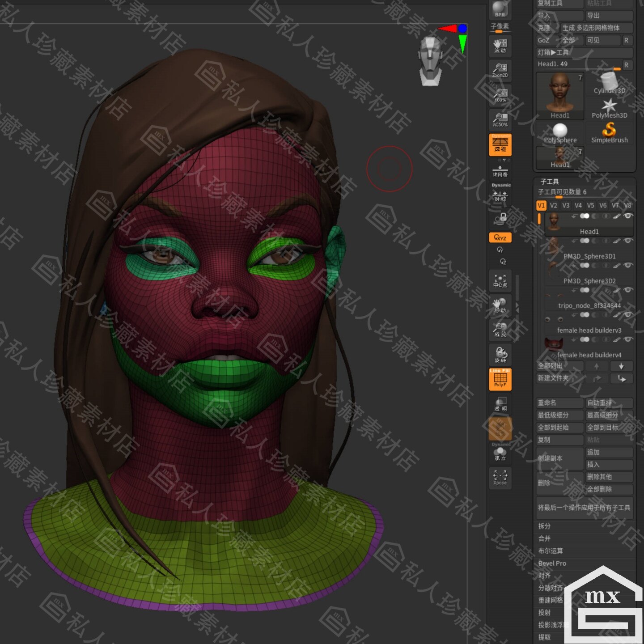
Task: Switch rotation to Y axis icon
Action: click(500, 250)
